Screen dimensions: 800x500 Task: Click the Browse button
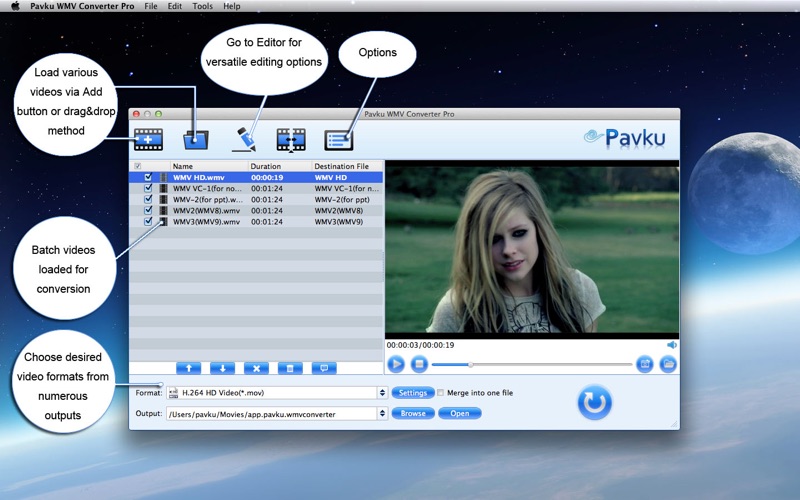(413, 413)
